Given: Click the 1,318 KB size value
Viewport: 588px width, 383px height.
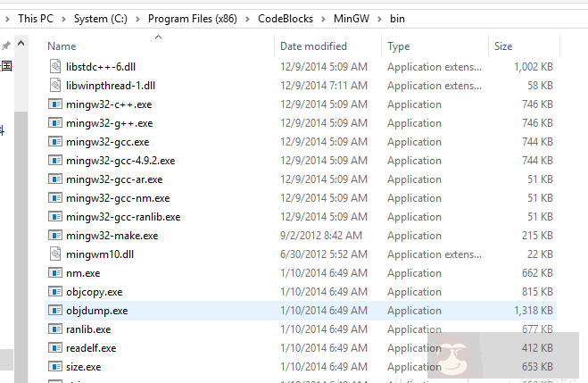Looking at the screenshot, I should pos(534,310).
